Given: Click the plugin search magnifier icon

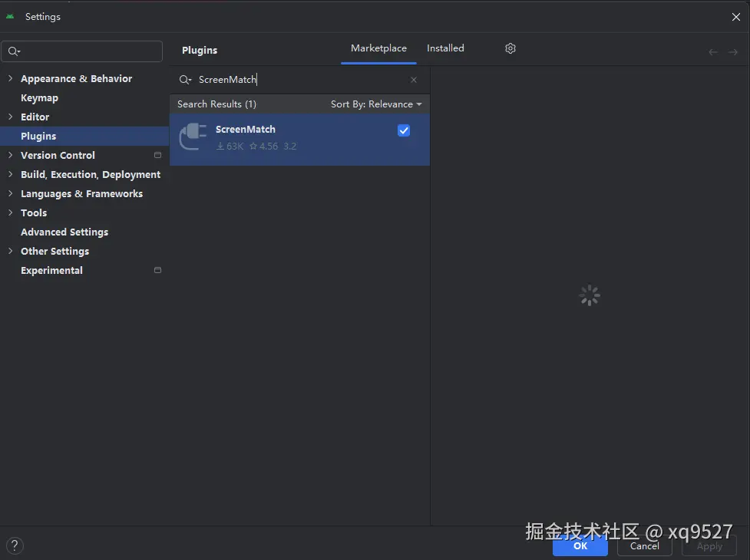Looking at the screenshot, I should [x=185, y=80].
